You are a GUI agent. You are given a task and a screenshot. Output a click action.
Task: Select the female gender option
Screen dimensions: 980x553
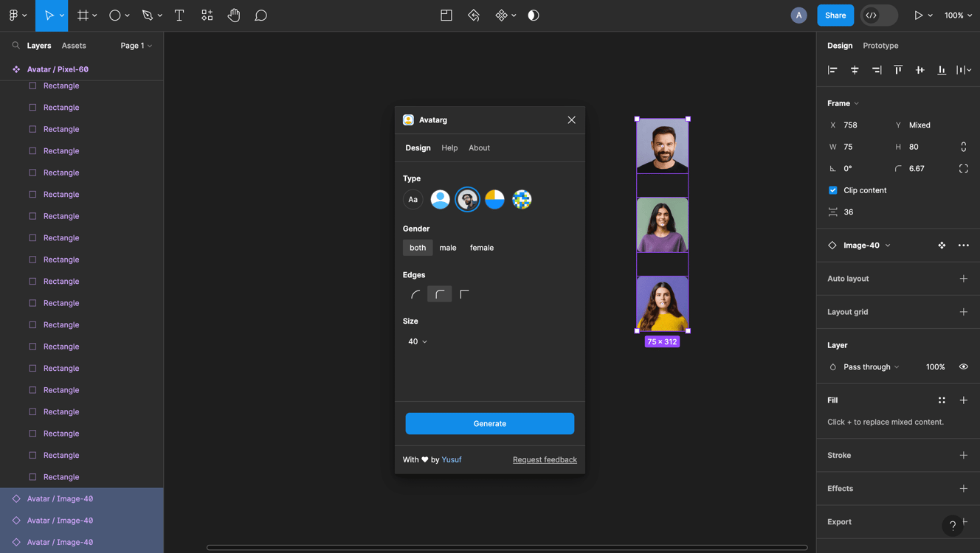pyautogui.click(x=481, y=247)
